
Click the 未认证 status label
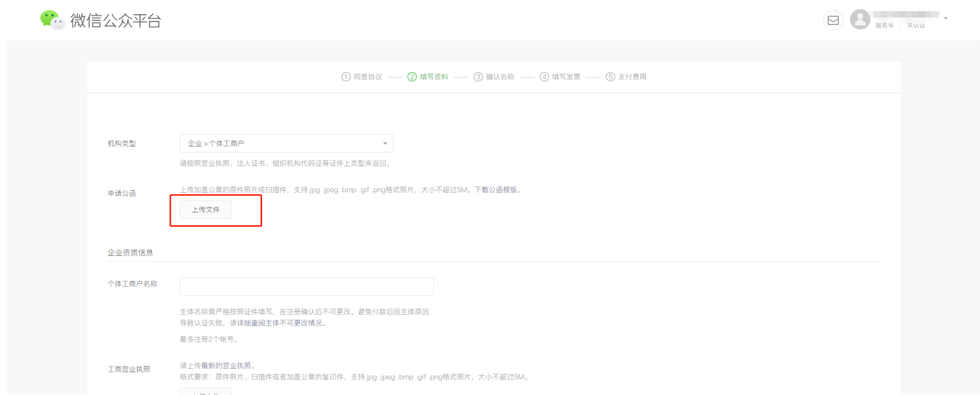coord(916,25)
